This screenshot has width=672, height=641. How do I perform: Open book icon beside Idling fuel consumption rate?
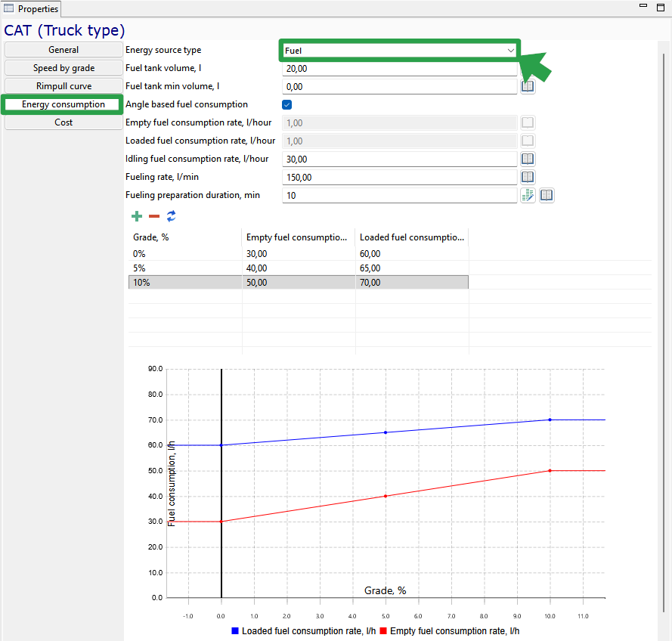click(528, 159)
